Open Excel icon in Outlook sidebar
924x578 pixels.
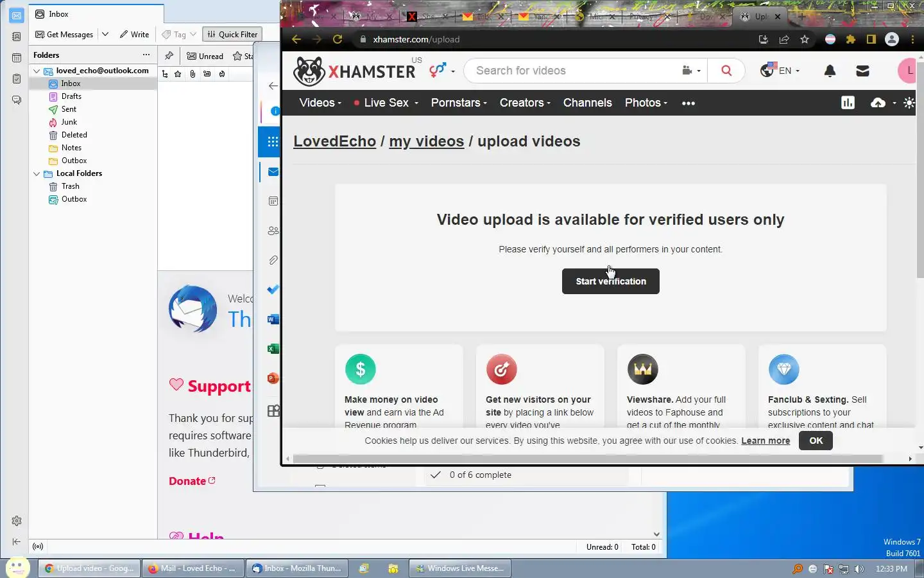pos(273,349)
